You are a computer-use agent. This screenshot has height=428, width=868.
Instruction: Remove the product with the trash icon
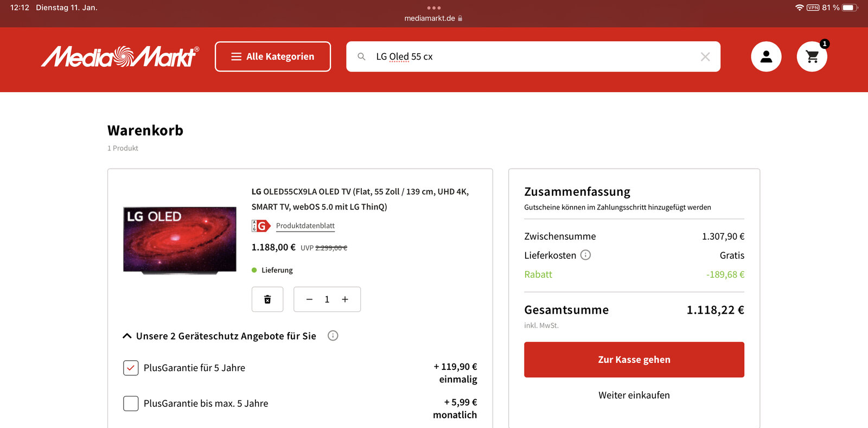tap(267, 299)
